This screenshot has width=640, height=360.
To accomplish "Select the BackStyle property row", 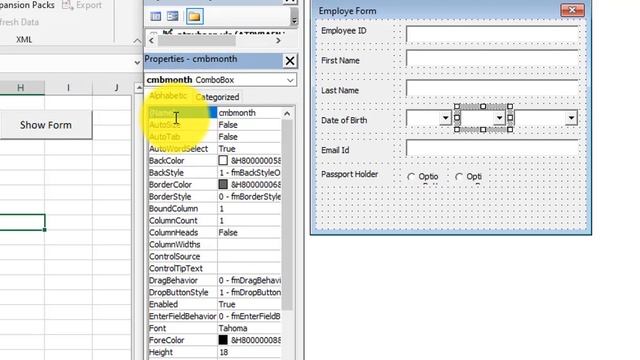I will click(x=214, y=173).
